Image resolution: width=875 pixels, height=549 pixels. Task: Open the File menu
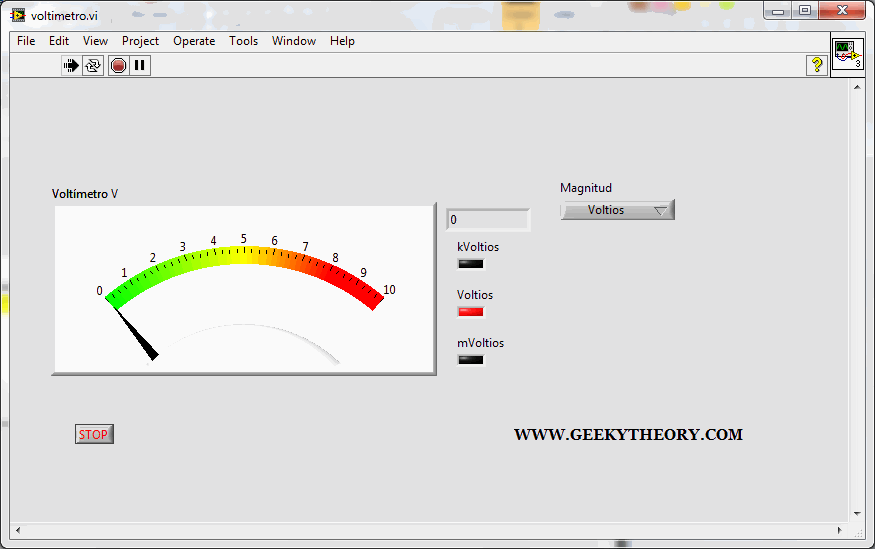pyautogui.click(x=26, y=41)
